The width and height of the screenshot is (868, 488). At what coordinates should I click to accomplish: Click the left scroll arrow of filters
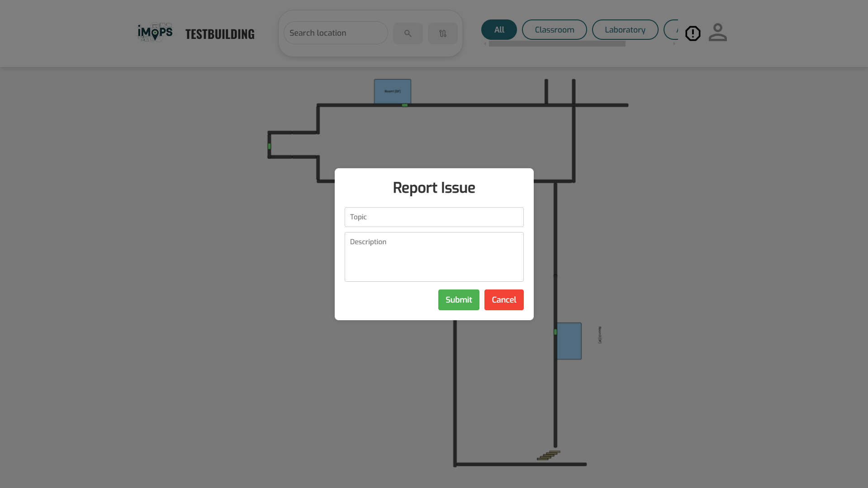[x=485, y=44]
